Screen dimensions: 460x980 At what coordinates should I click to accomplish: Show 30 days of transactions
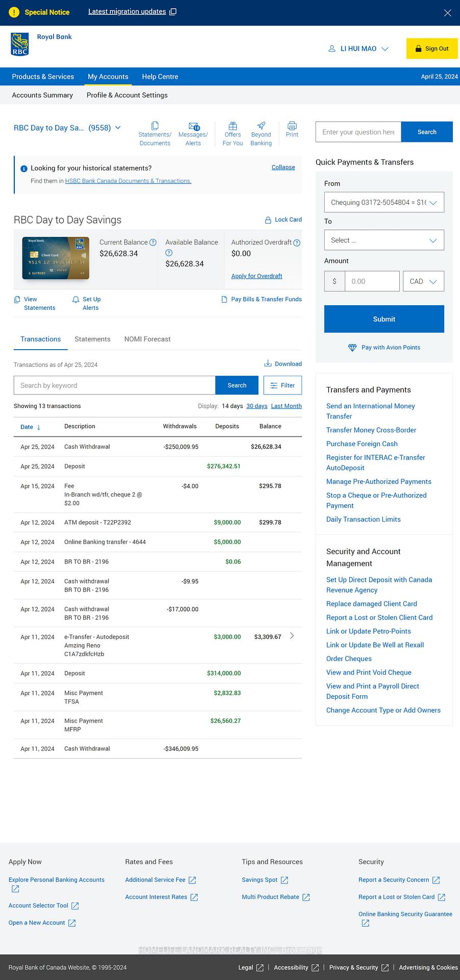click(257, 406)
